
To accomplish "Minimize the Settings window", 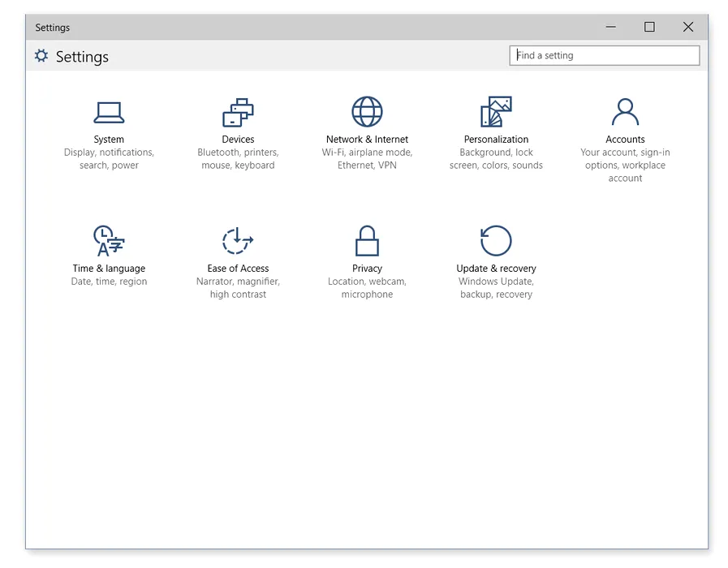I will [611, 27].
